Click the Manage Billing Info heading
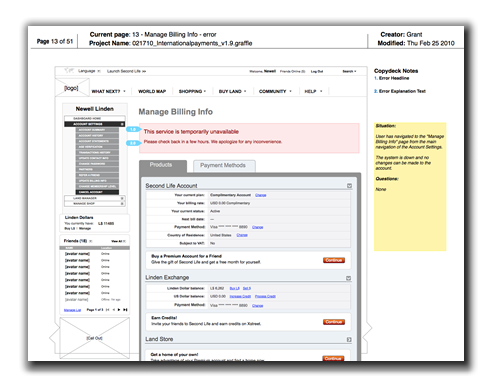This screenshot has width=488, height=383. pyautogui.click(x=176, y=112)
